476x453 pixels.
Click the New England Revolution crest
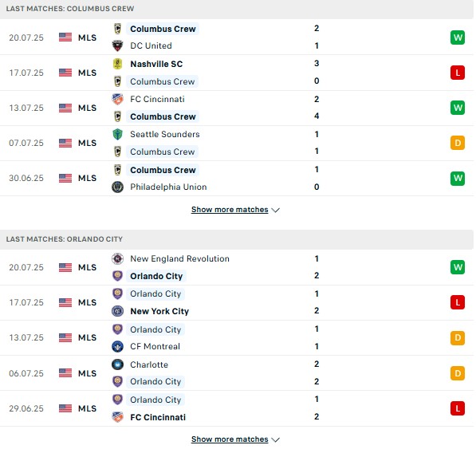(117, 258)
